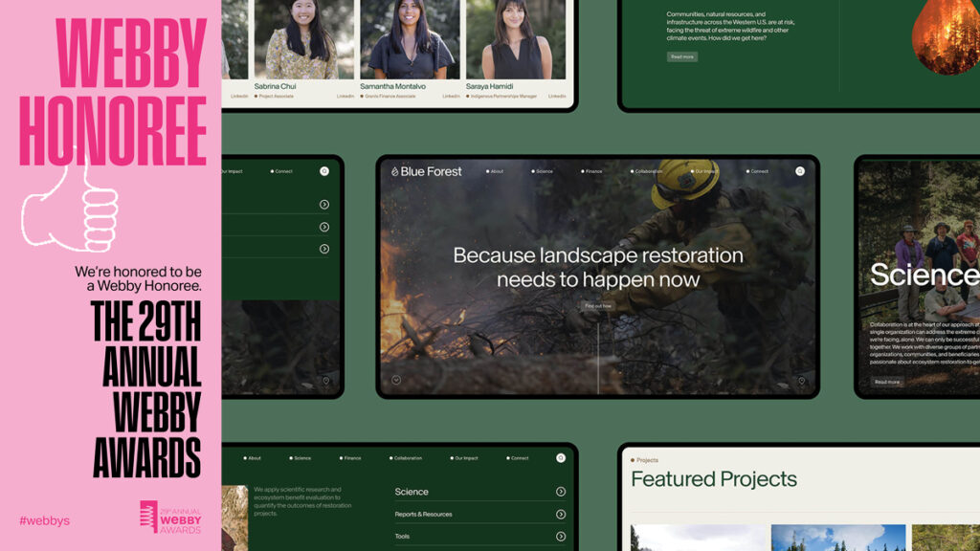
Task: Open Connect in the bottom-left mockup navigation
Action: click(x=518, y=458)
